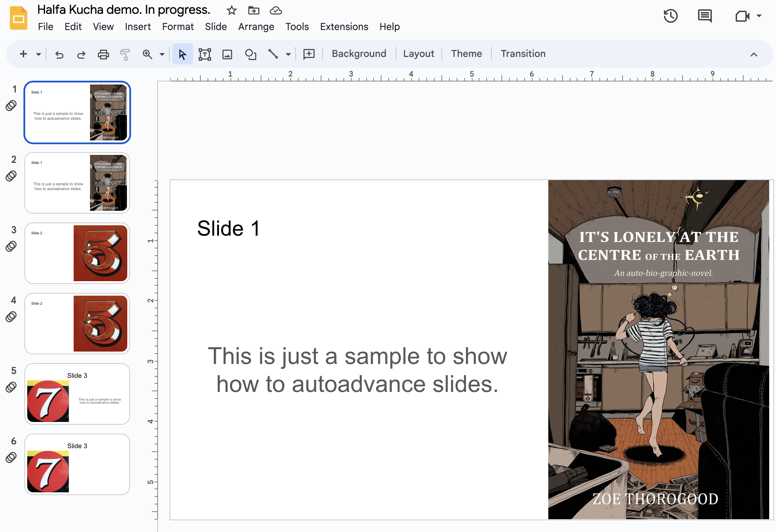Image resolution: width=776 pixels, height=532 pixels.
Task: Click the Add comment icon
Action: click(309, 54)
